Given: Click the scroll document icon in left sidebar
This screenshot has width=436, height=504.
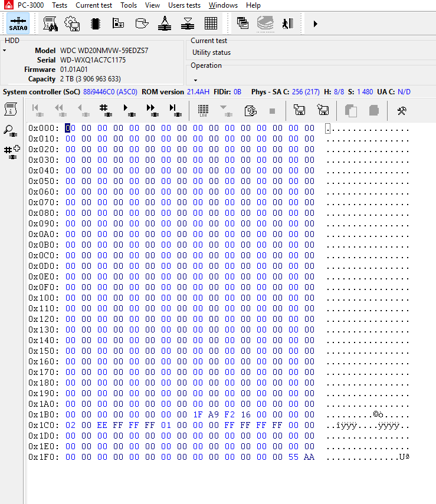Looking at the screenshot, I should click(x=11, y=110).
